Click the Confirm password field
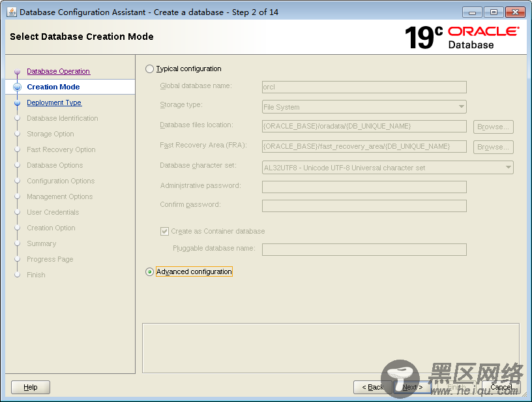Viewport: 532px width, 402px height. click(x=364, y=206)
